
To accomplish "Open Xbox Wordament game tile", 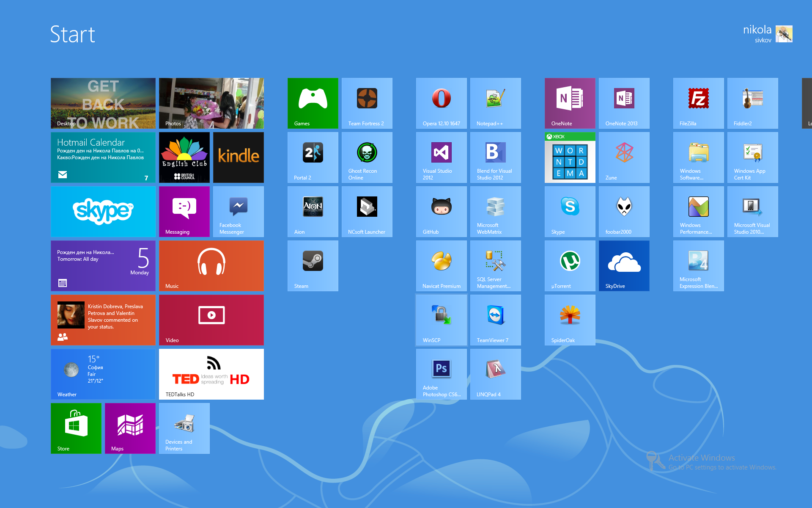I will click(570, 157).
